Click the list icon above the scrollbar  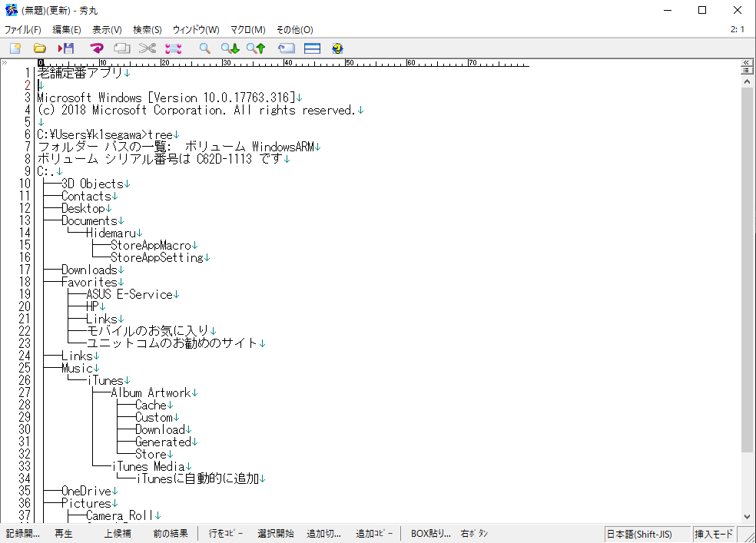pos(746,71)
